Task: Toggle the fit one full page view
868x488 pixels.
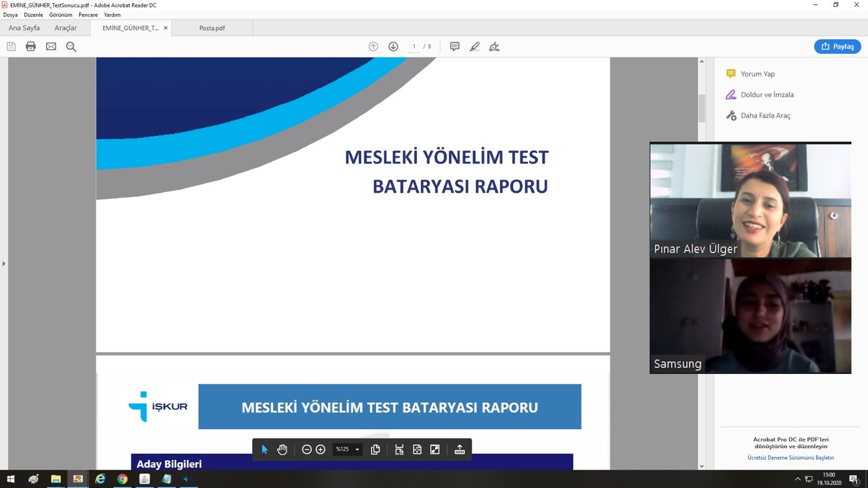Action: coord(417,449)
